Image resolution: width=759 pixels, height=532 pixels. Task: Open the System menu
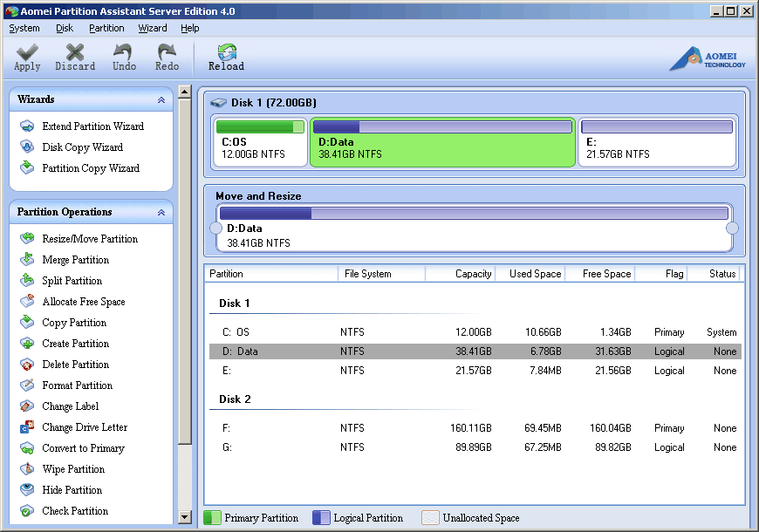[x=24, y=28]
